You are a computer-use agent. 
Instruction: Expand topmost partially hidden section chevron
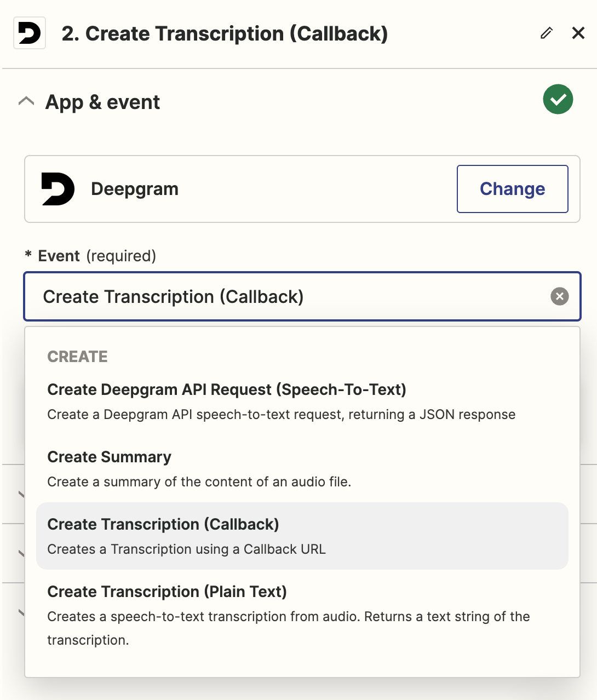(x=21, y=495)
